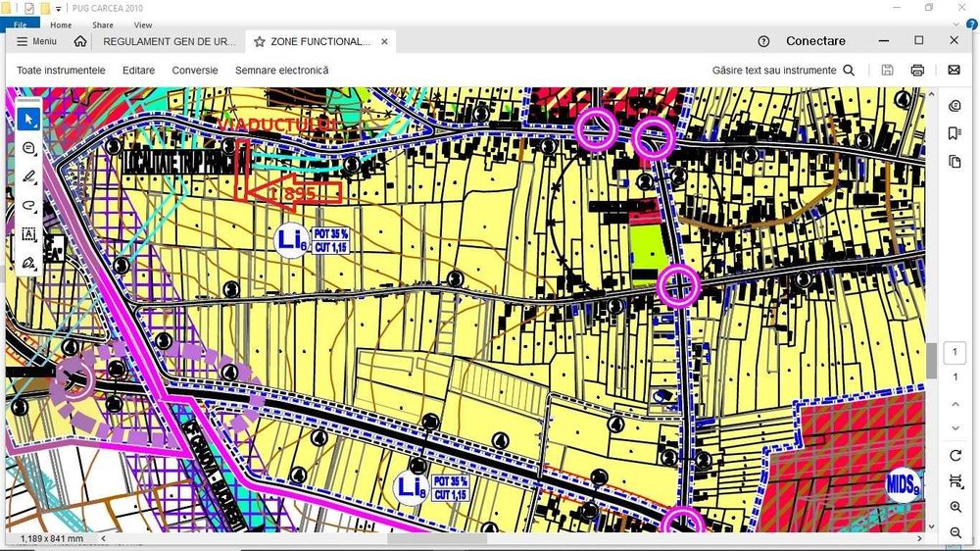Click Explorer new folder icon
This screenshot has width=980, height=551.
(45, 8)
